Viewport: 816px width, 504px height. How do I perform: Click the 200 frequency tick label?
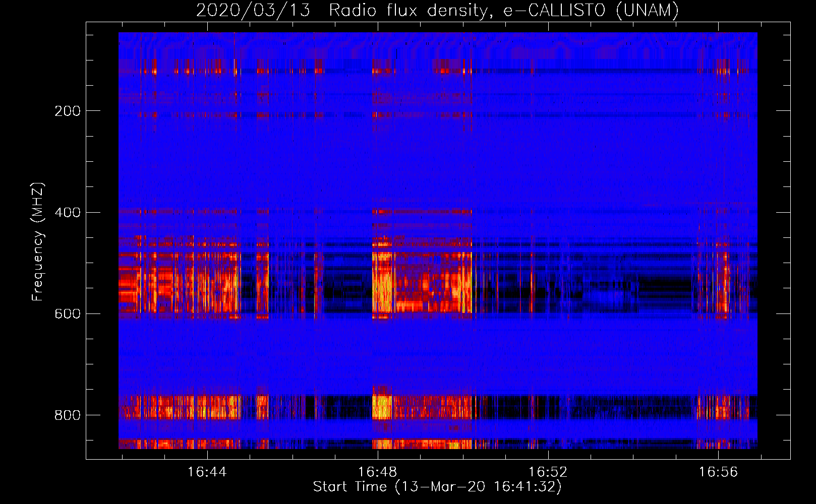(x=68, y=111)
